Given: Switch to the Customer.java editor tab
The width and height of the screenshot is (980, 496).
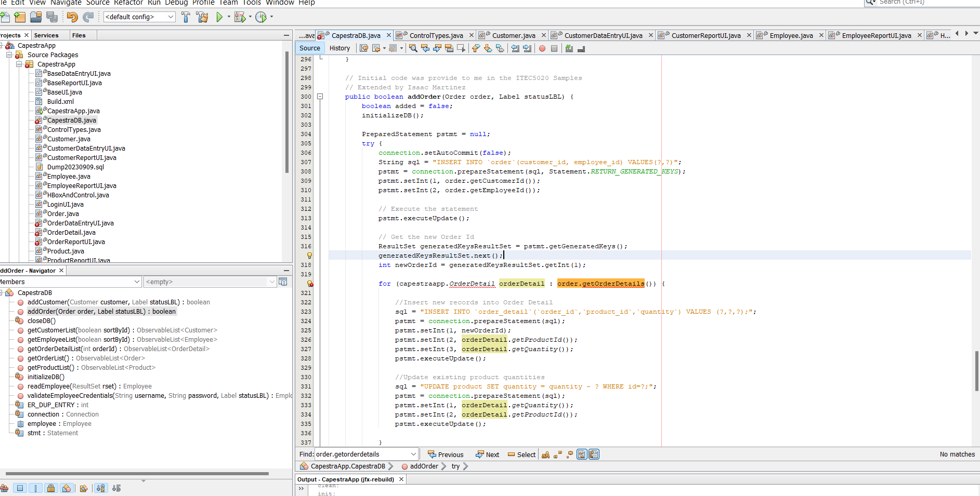Looking at the screenshot, I should (x=513, y=36).
